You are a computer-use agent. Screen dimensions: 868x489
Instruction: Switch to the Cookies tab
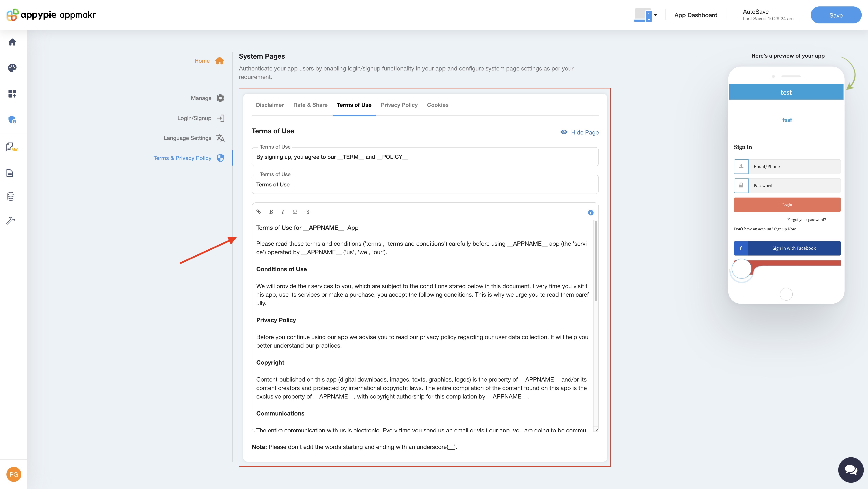click(437, 105)
